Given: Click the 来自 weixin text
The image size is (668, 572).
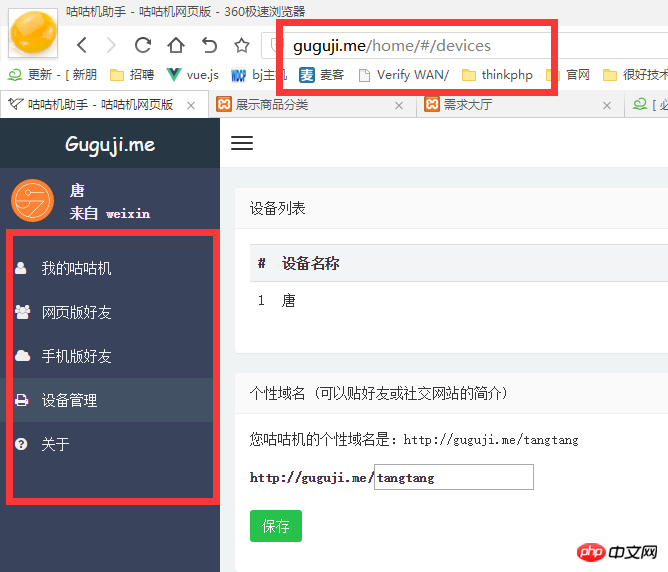Looking at the screenshot, I should [x=110, y=213].
